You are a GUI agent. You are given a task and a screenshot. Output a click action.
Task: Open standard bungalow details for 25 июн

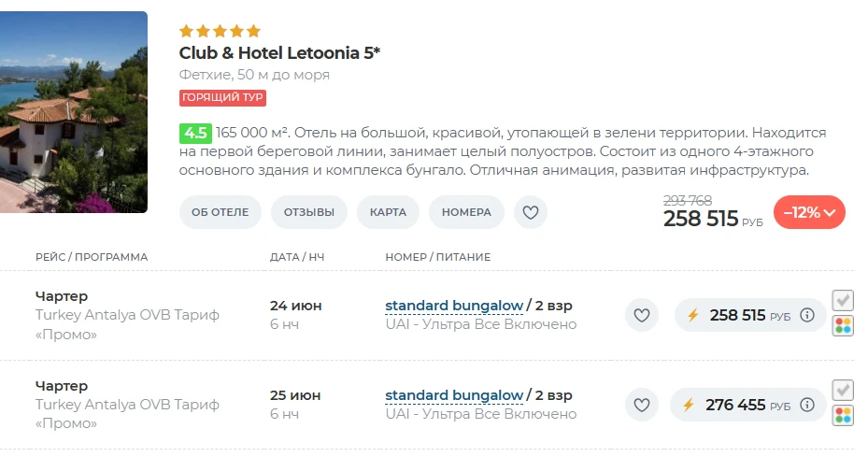(x=454, y=395)
